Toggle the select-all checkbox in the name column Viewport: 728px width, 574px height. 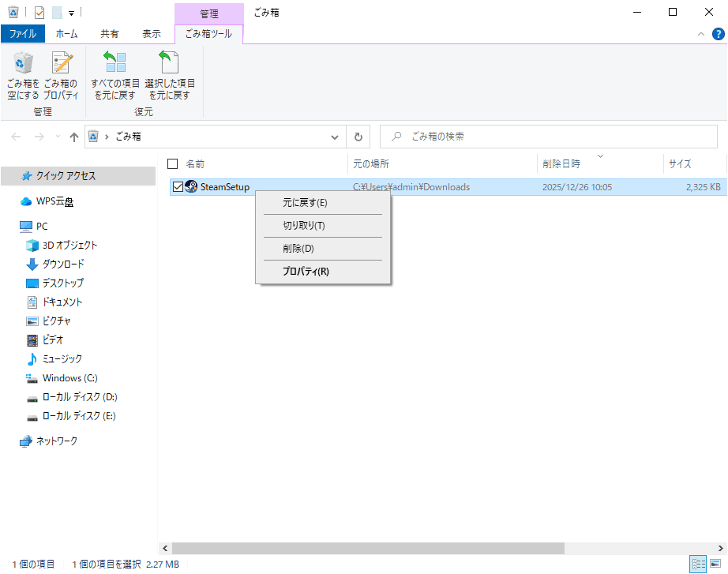[x=171, y=163]
